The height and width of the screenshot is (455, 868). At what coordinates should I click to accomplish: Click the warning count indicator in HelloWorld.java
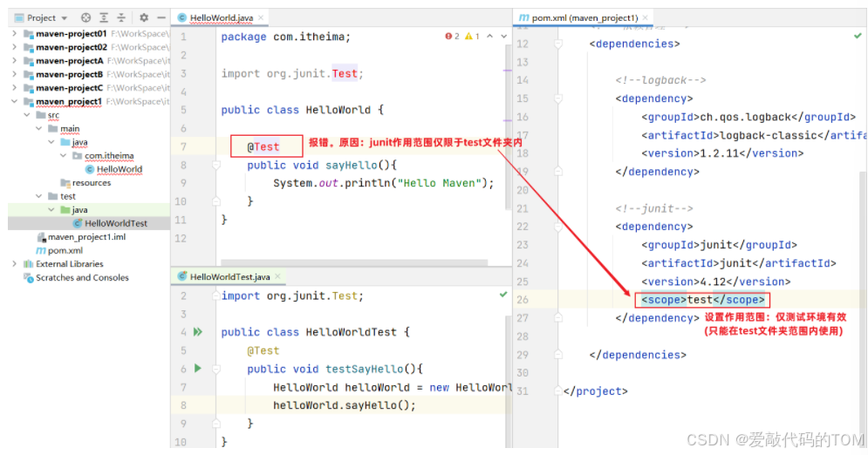coord(472,36)
